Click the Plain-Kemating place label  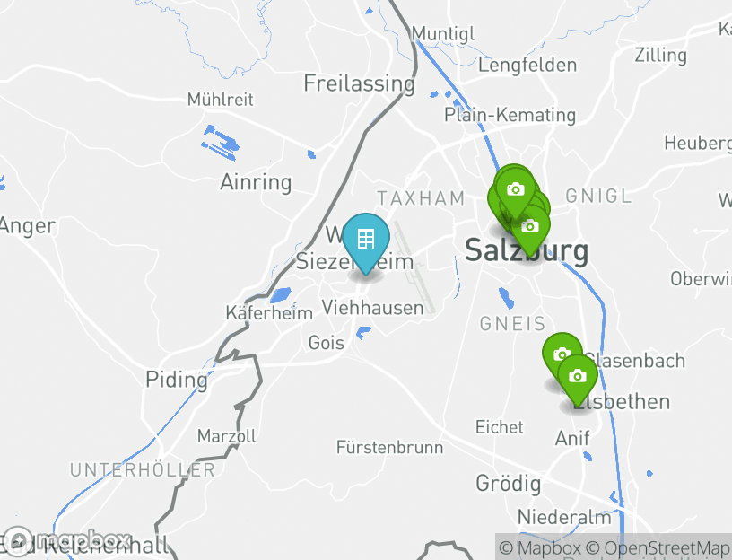pos(510,115)
